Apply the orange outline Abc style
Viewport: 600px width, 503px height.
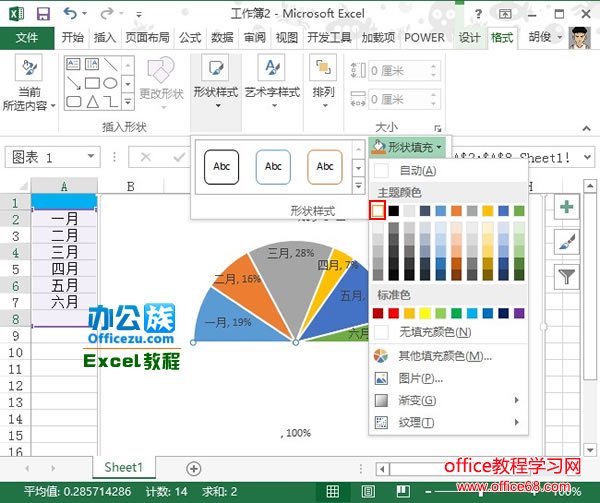point(325,167)
